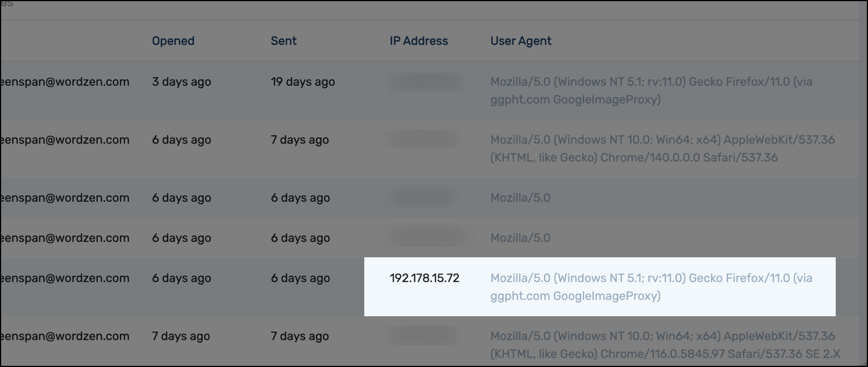Viewport: 868px width, 367px height.
Task: Click the email in the 192.178.15.72 row
Action: tap(65, 278)
